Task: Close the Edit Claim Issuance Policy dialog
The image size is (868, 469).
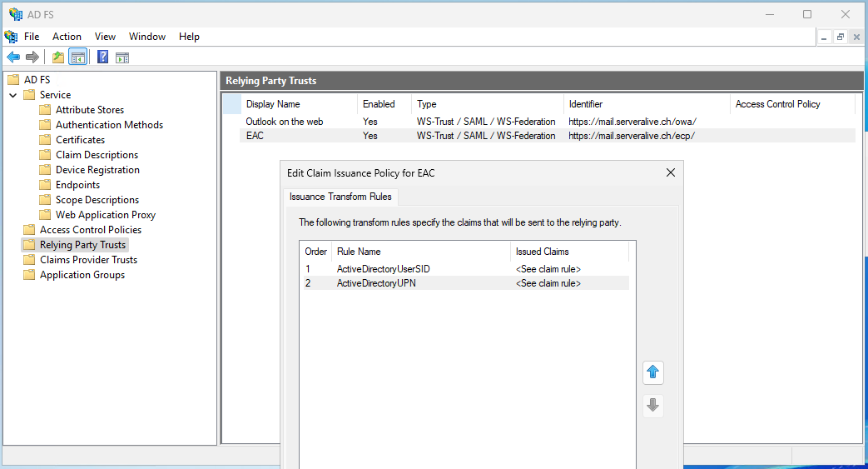Action: click(x=671, y=172)
